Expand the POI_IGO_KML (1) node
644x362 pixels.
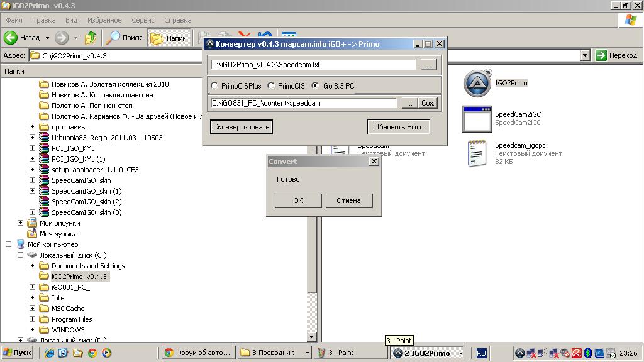(x=33, y=159)
